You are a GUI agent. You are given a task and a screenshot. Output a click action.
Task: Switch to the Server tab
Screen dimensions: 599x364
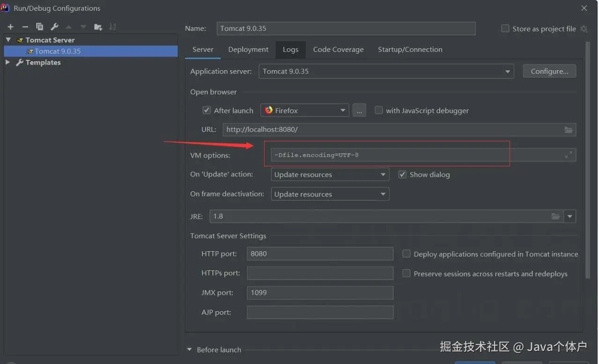203,50
